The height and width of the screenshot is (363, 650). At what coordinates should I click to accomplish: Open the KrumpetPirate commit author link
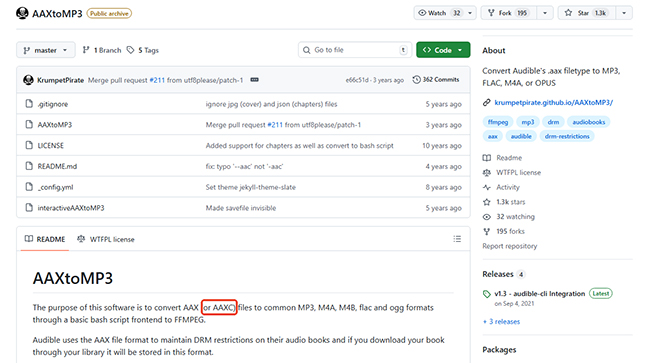[61, 80]
